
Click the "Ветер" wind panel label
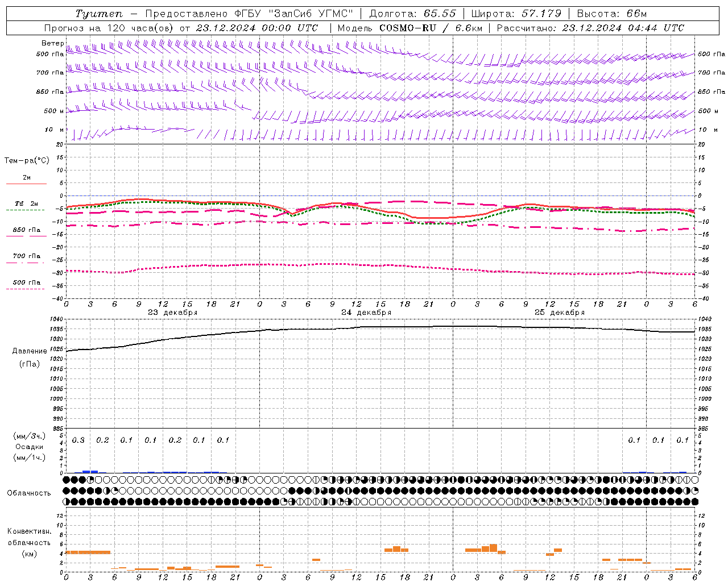[52, 43]
